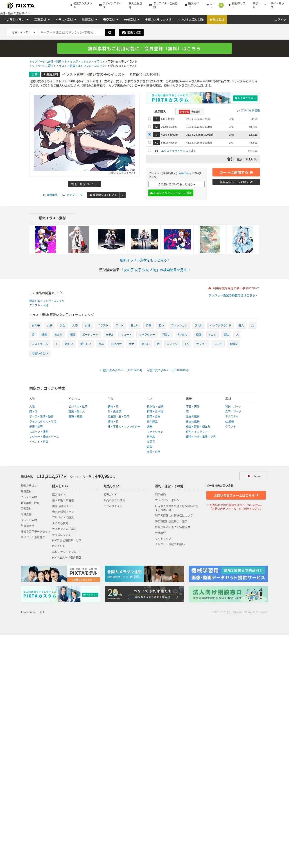Expand the 無料素材 menu

pyautogui.click(x=131, y=20)
